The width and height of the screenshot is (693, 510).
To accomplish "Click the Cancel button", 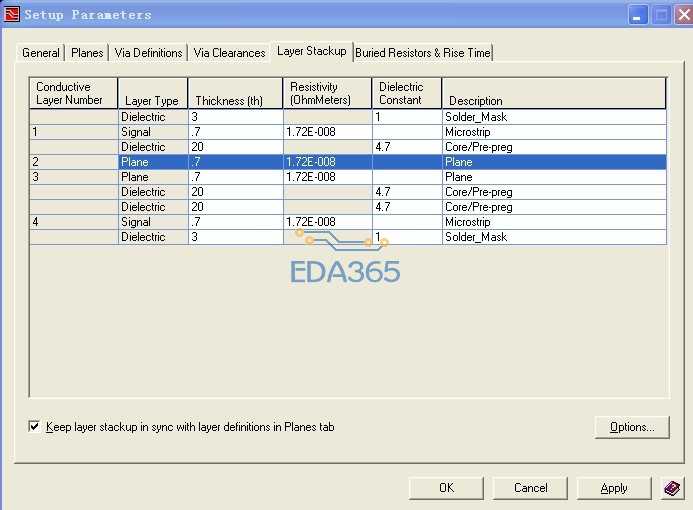I will coord(530,488).
